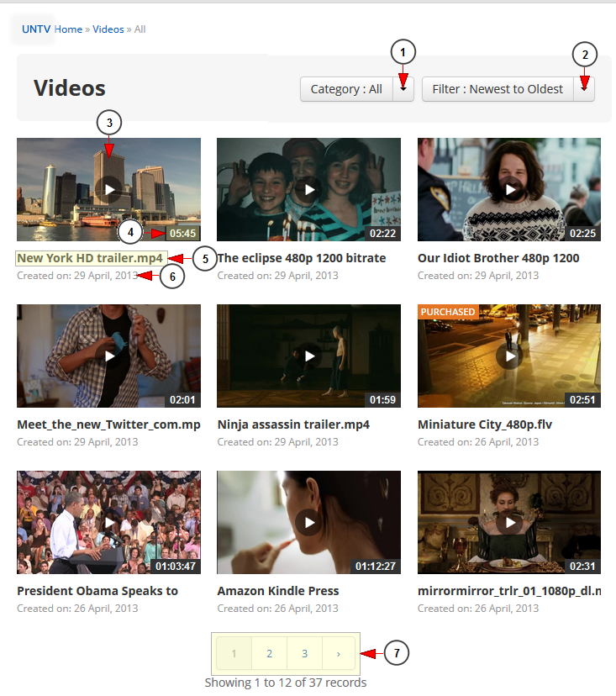The width and height of the screenshot is (616, 696).
Task: Click the PURCHASED badge on Miniature City
Action: coord(448,312)
